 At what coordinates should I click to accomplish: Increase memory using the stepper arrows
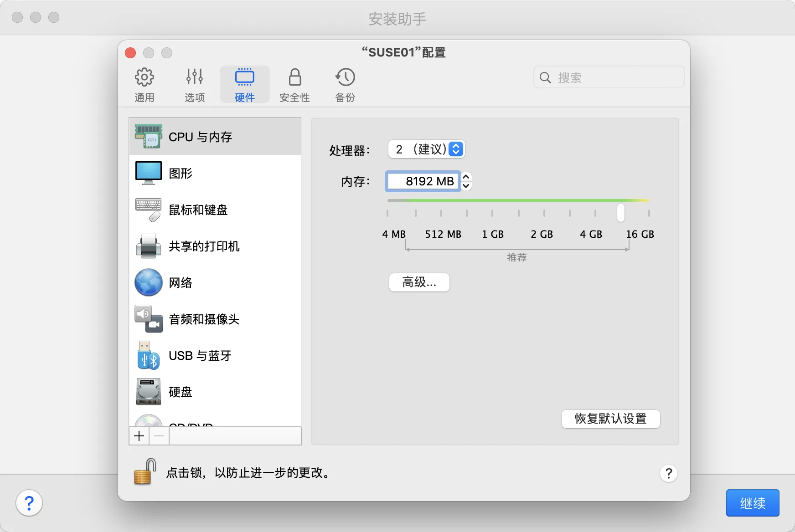(466, 178)
